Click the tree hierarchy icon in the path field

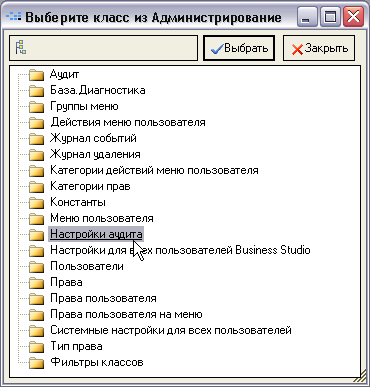tap(21, 47)
